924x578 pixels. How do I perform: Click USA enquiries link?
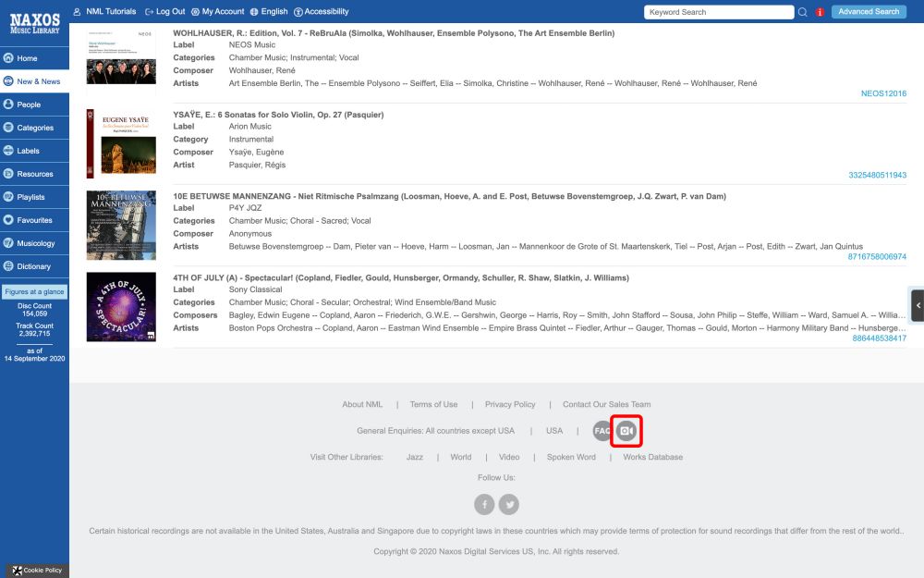click(554, 431)
